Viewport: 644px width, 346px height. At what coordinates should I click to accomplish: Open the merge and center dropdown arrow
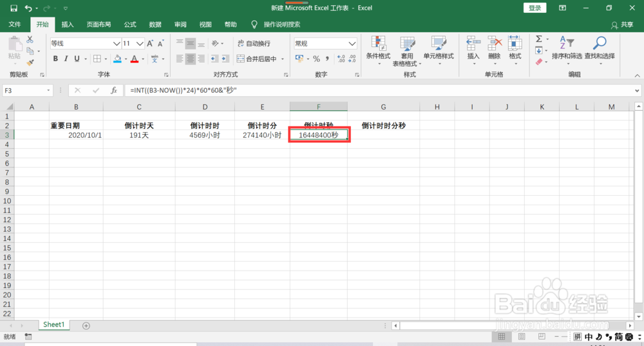(283, 59)
